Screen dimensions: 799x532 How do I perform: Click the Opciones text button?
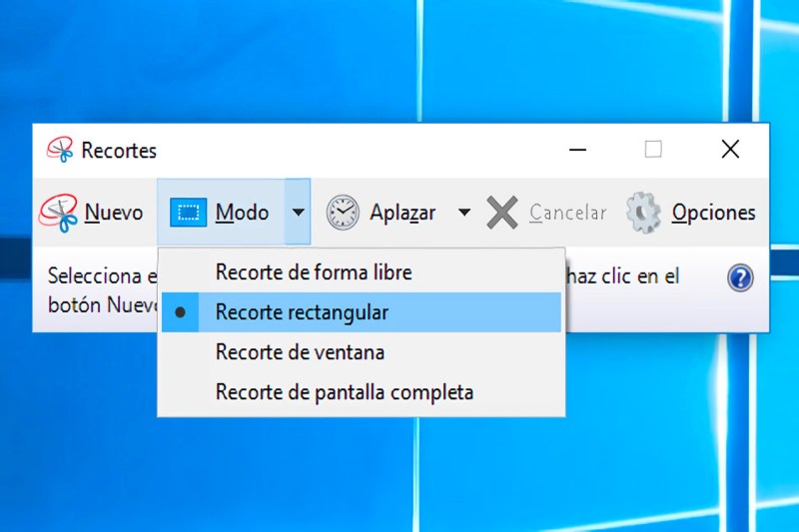pyautogui.click(x=713, y=213)
